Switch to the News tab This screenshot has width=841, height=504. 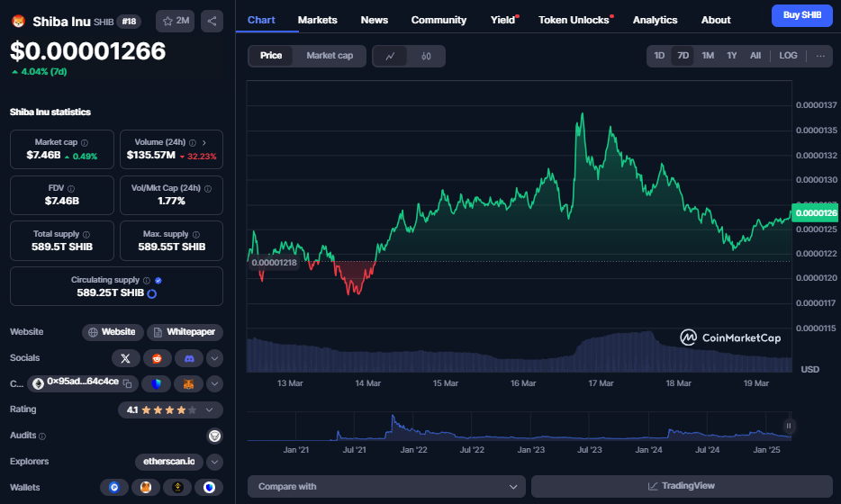[374, 20]
